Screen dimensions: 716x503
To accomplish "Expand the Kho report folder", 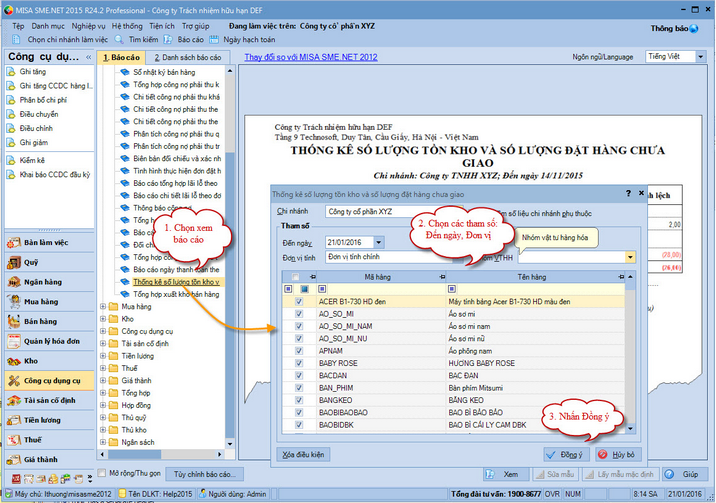I will coord(103,319).
